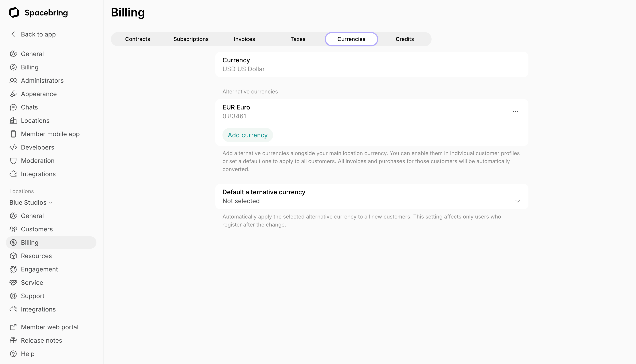Image resolution: width=636 pixels, height=364 pixels.
Task: Switch to the Invoices tab
Action: tap(245, 39)
